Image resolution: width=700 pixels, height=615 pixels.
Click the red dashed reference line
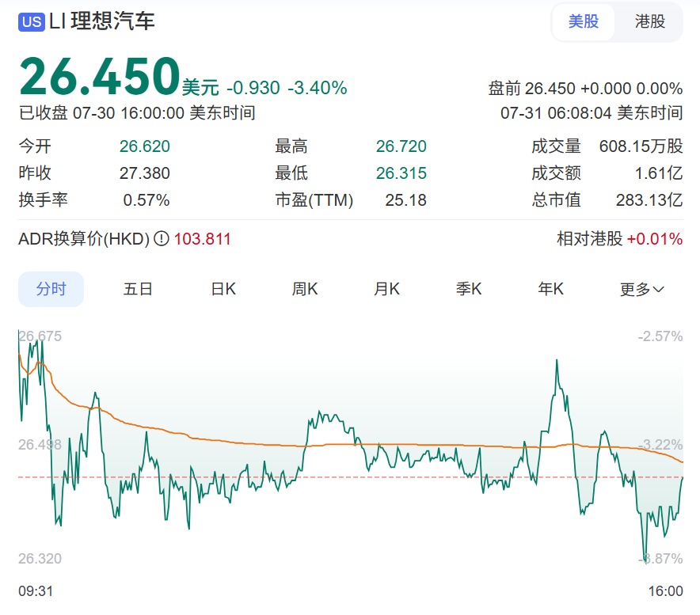point(351,477)
